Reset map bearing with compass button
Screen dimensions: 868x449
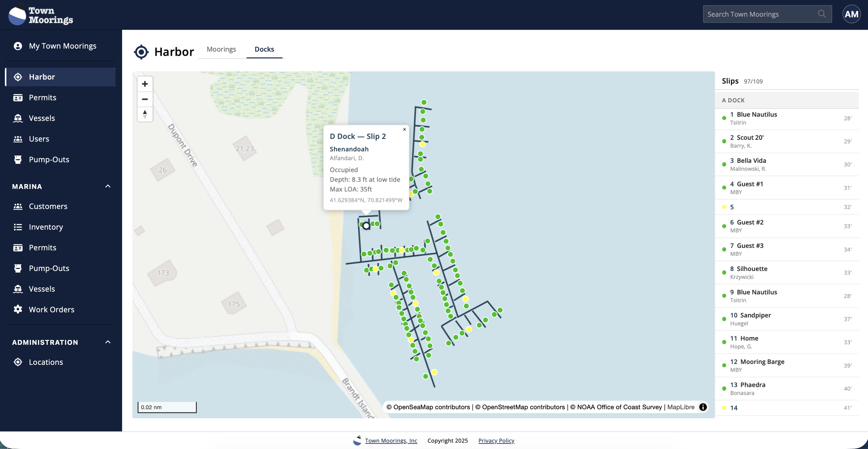(145, 114)
